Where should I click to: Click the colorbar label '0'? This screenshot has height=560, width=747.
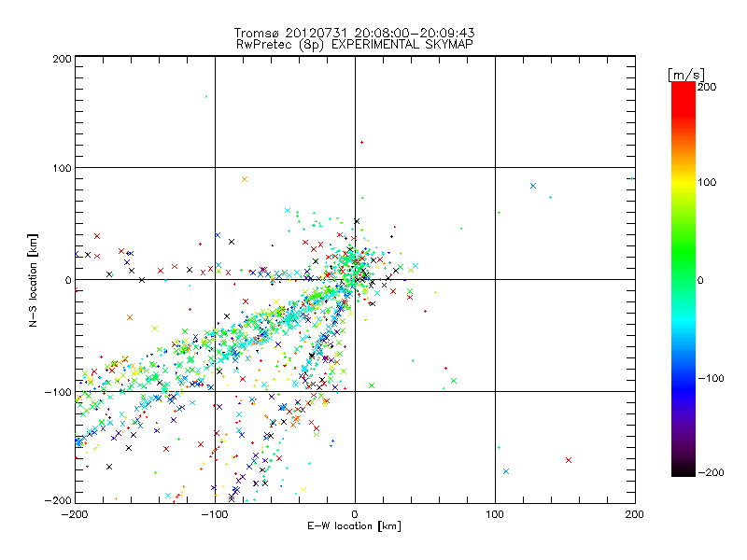tap(700, 280)
